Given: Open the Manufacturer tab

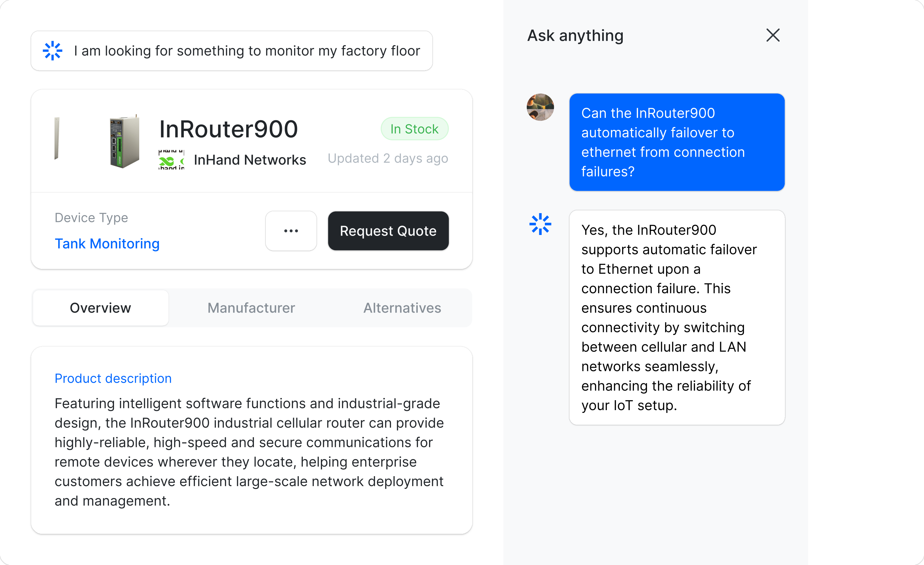Looking at the screenshot, I should coord(251,308).
